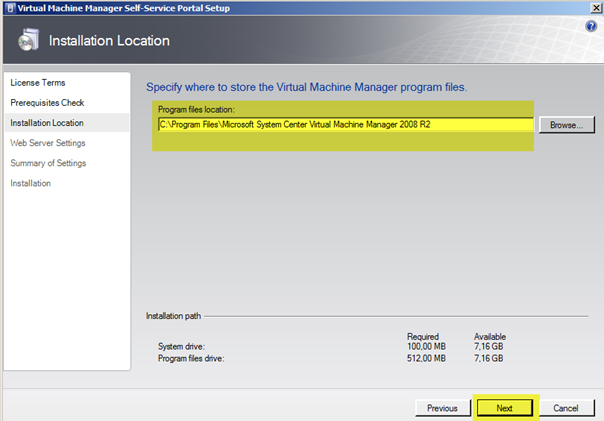This screenshot has height=421, width=604.
Task: Click the 'System drive:' label
Action: 181,346
